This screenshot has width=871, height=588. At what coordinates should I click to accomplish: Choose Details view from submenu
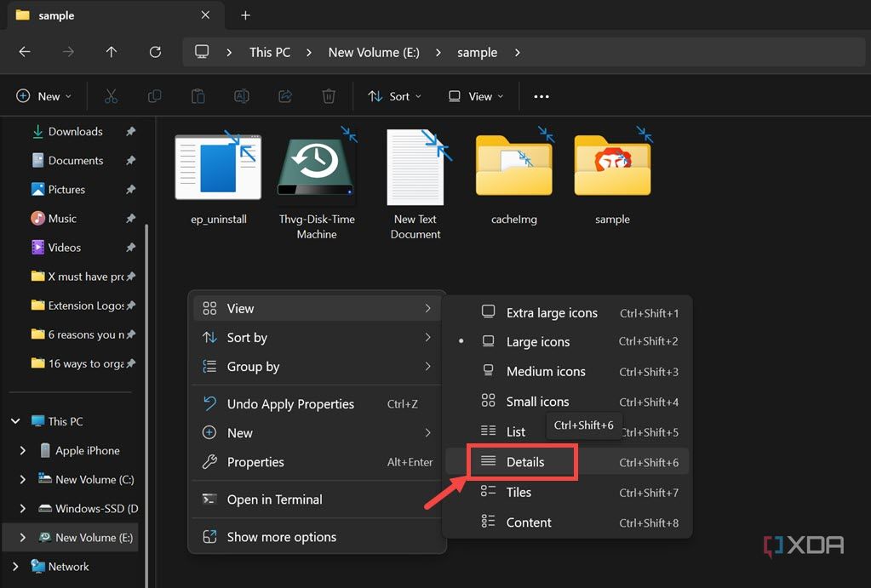524,462
